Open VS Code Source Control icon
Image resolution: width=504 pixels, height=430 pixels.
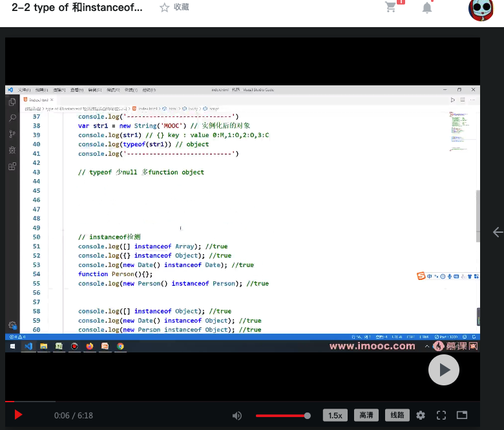click(12, 134)
